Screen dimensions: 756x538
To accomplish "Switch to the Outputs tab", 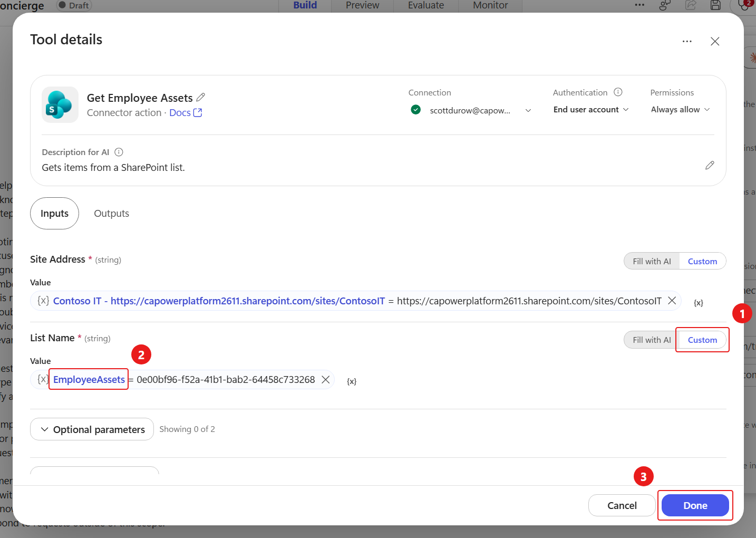I will tap(111, 213).
